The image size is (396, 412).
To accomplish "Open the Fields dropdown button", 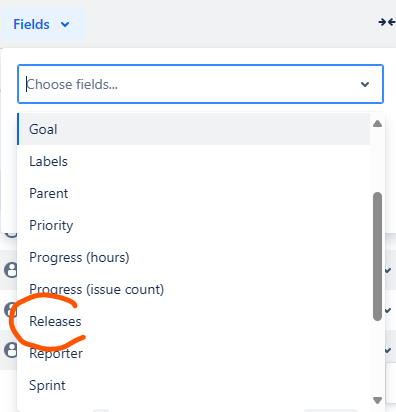I will point(43,24).
